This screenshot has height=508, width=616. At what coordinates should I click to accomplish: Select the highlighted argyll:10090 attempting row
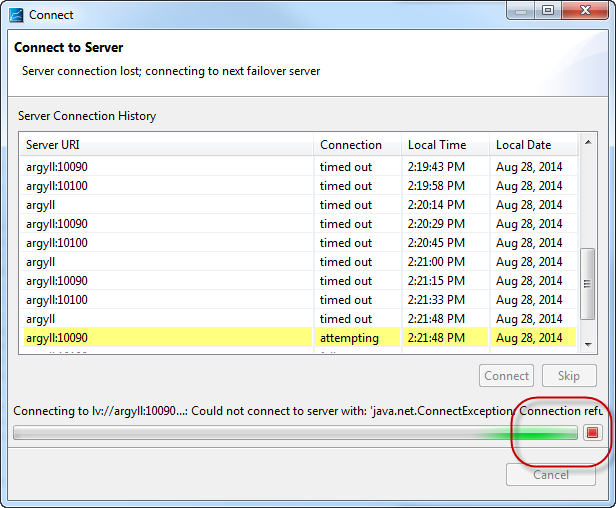(x=299, y=338)
